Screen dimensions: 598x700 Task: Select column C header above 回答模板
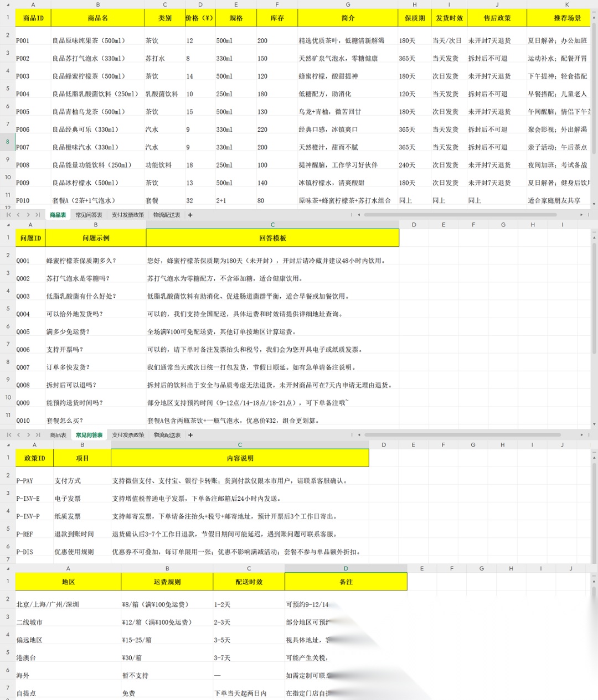(x=272, y=225)
